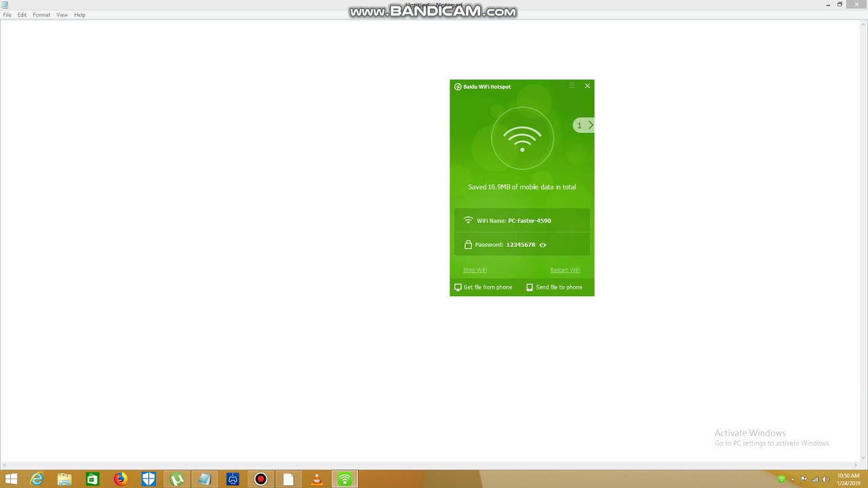Click the Stop WiFi link
Viewport: 868px width, 488px height.
pos(475,270)
